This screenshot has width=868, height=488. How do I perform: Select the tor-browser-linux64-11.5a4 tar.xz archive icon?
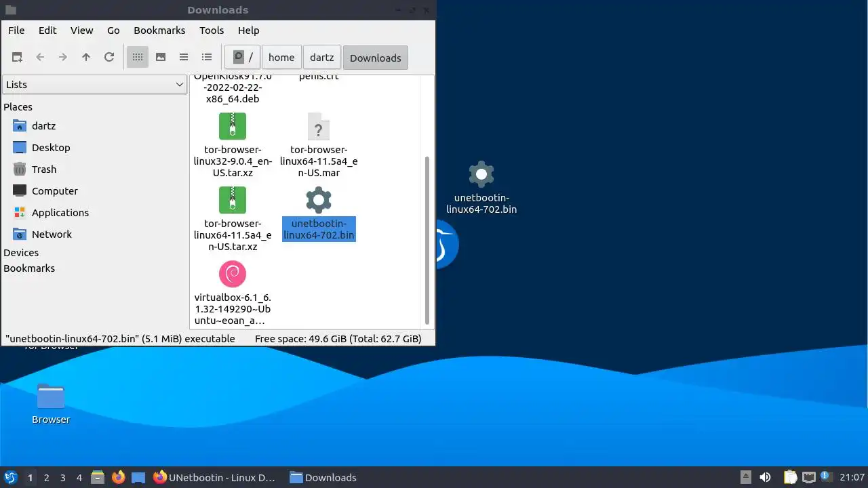[233, 200]
